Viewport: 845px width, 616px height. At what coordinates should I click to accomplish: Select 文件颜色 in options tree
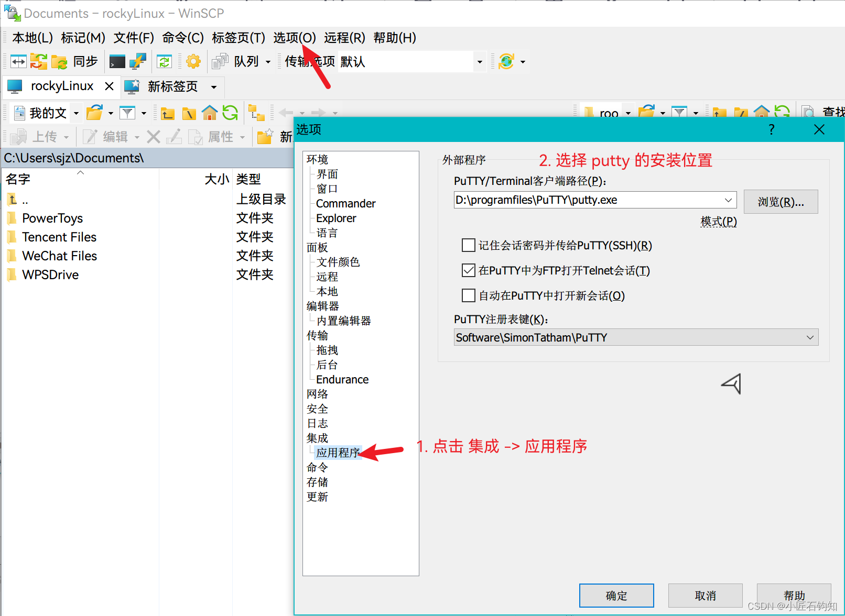pos(338,262)
